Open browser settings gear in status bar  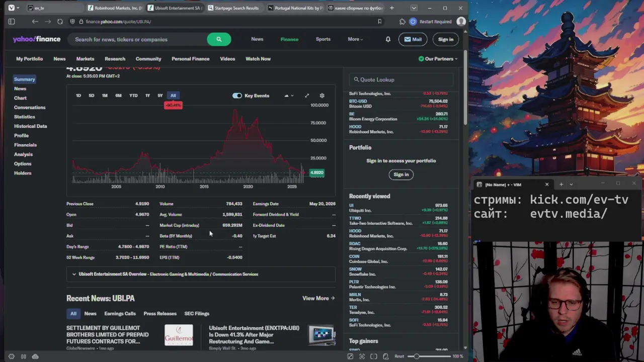pos(12,356)
